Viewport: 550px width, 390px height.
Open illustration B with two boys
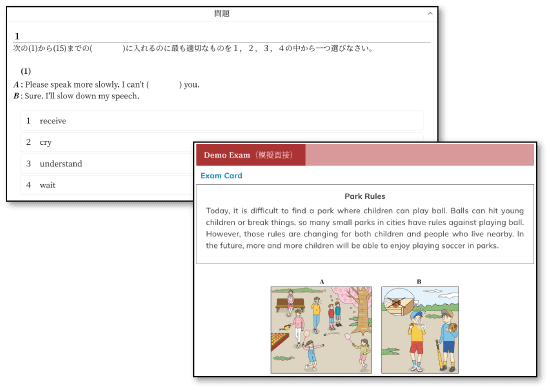tap(420, 330)
